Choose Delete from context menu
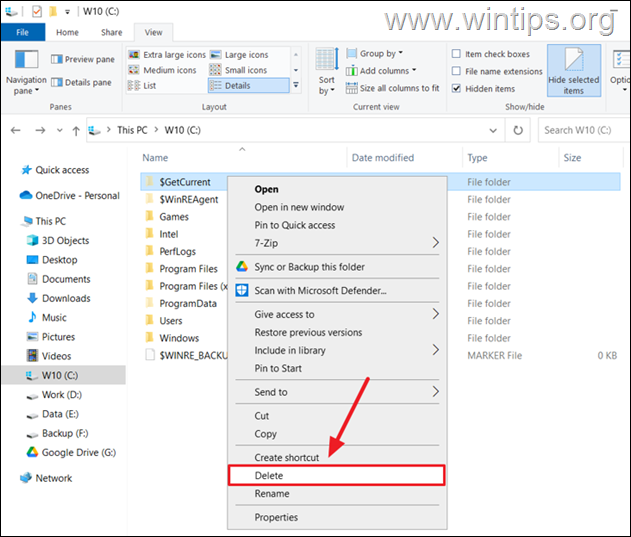Screen dimensions: 631x537 tap(337, 475)
